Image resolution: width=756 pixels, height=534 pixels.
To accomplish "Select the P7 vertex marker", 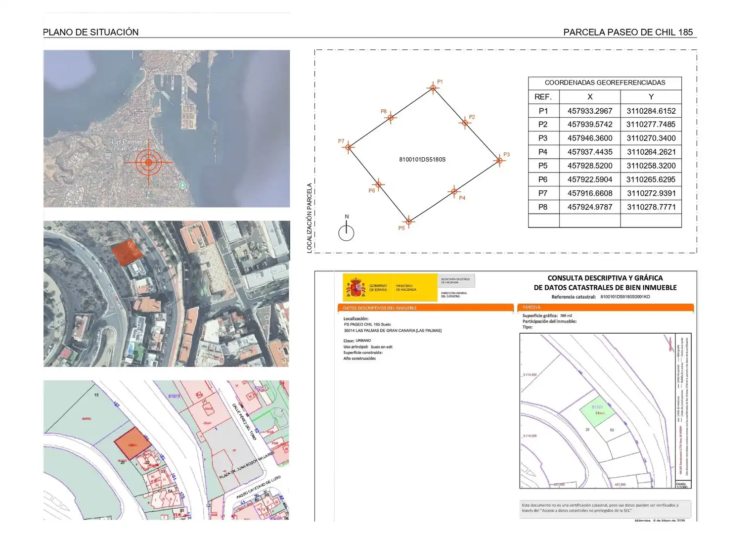I will pos(349,147).
